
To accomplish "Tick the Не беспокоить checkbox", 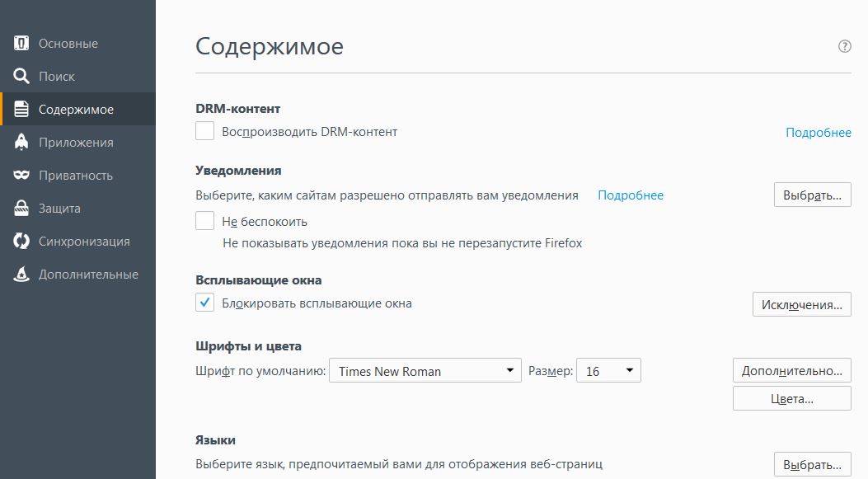I will tap(205, 221).
